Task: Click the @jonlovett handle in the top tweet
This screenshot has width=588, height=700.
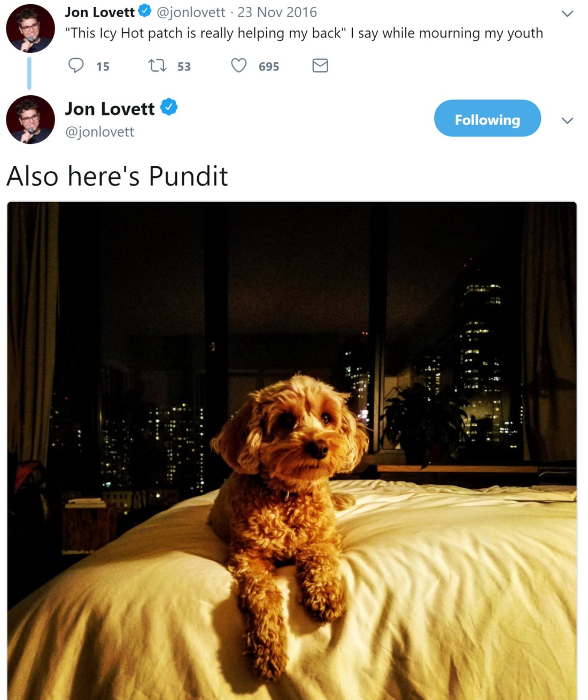Action: pyautogui.click(x=191, y=12)
